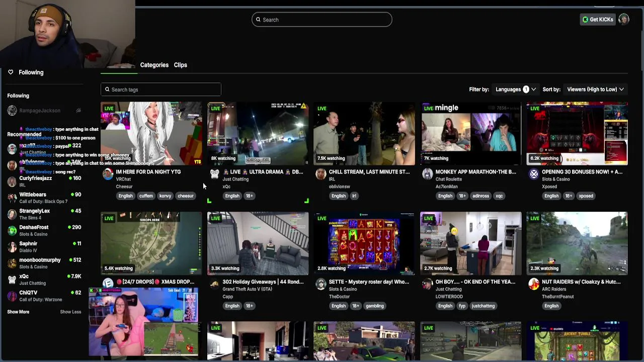Viewport: 644px width, 362px height.
Task: Open the oblivionsw channel avatar
Action: click(321, 174)
